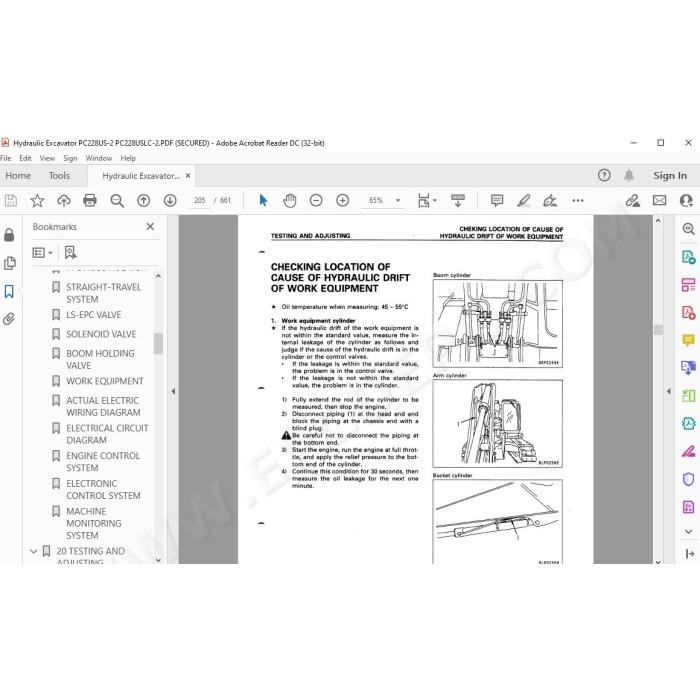
Task: Zoom in with plus button
Action: pos(342,200)
